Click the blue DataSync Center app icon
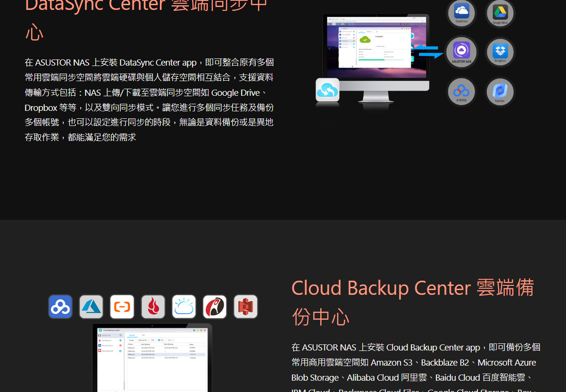 point(327,89)
